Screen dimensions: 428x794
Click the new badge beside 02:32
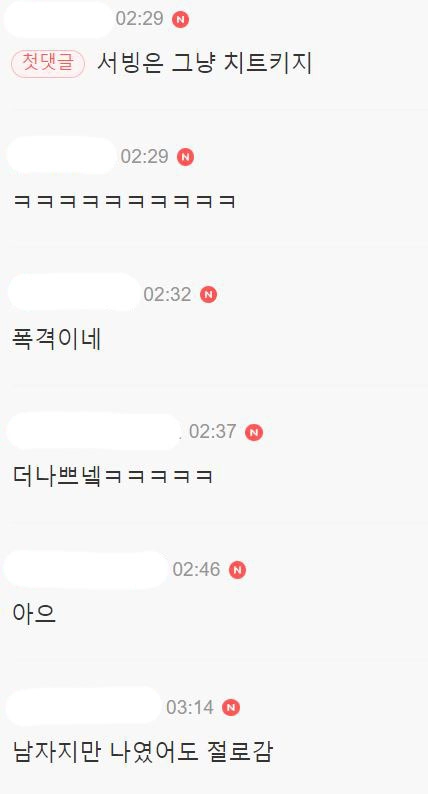[208, 295]
